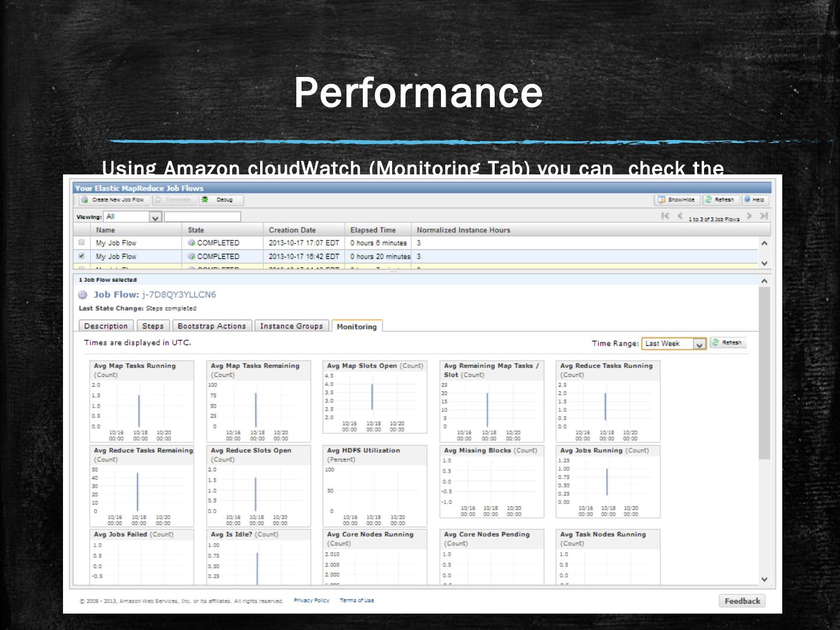Viewport: 840px width, 630px height.
Task: Open the Viewing filter dropdown
Action: [x=155, y=218]
